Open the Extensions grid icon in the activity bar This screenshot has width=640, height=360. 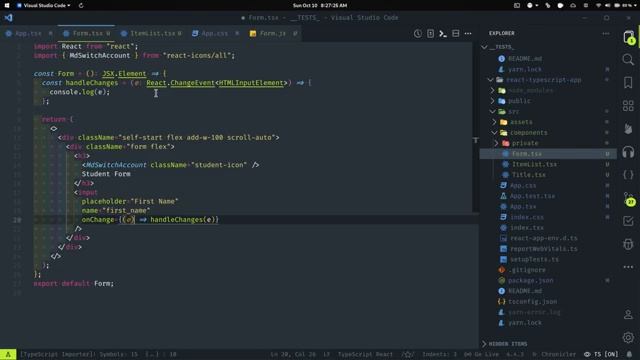pyautogui.click(x=628, y=106)
